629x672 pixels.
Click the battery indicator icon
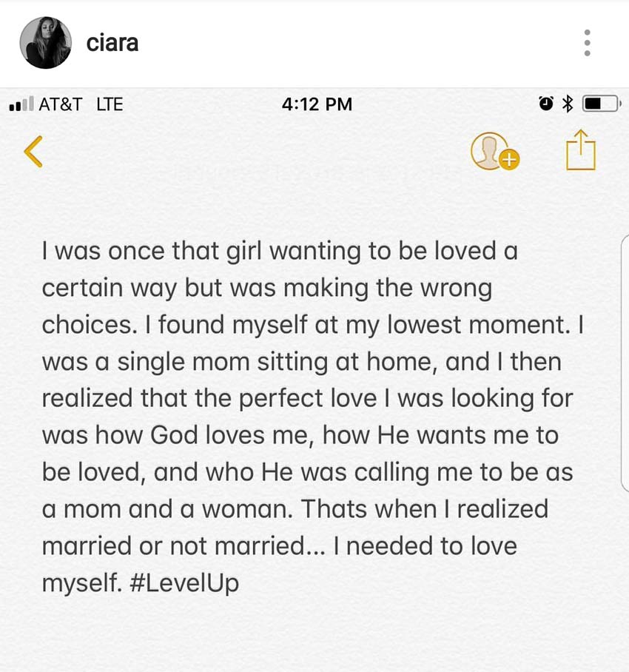click(601, 104)
